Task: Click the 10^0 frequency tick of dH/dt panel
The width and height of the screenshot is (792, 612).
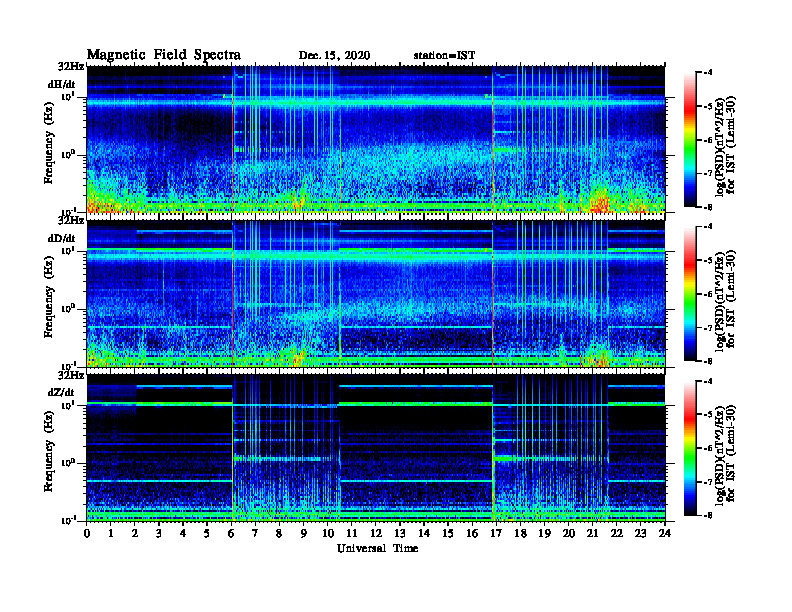Action: pos(68,154)
